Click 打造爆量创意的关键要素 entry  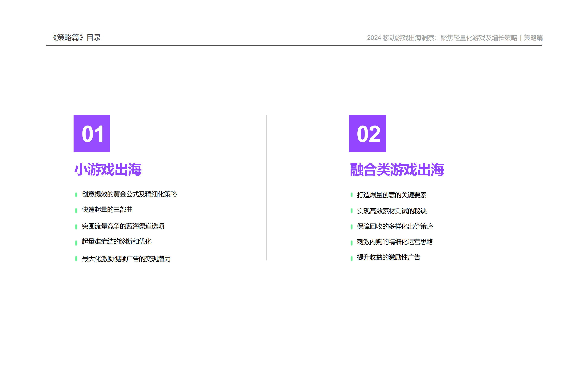[391, 195]
